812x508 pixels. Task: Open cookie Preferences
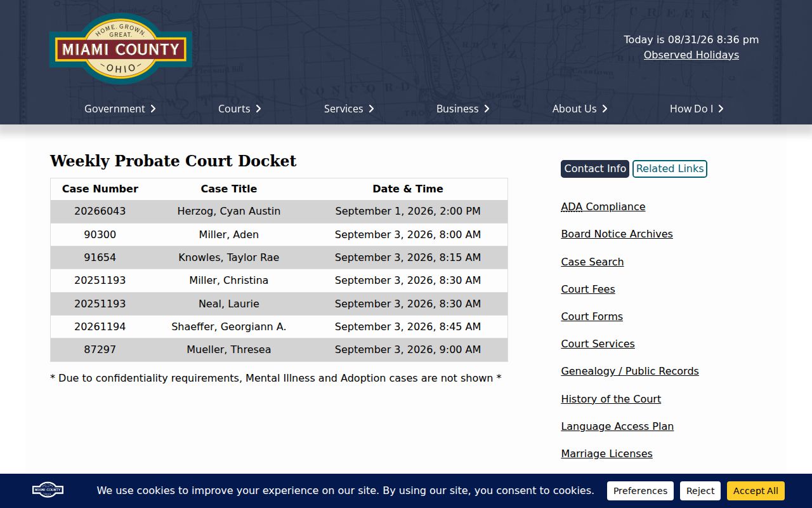pos(640,491)
